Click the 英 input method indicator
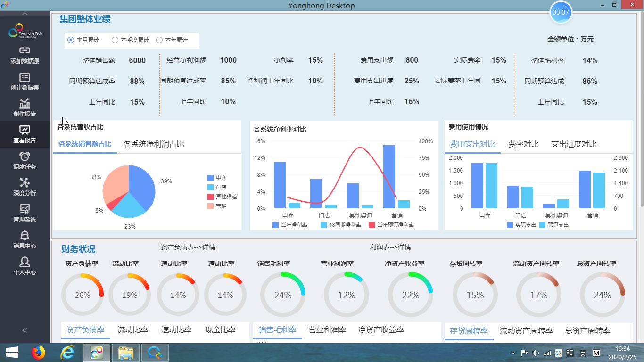644x362 pixels. (x=583, y=353)
